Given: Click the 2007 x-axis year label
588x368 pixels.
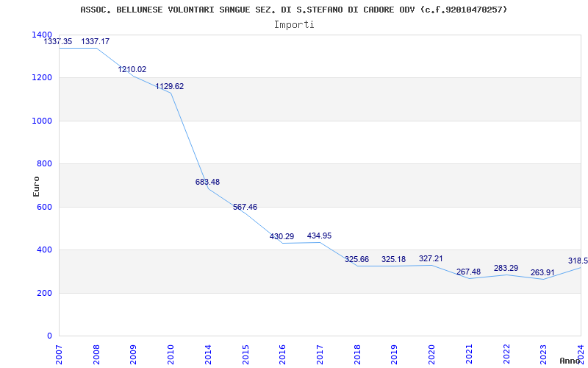Looking at the screenshot, I should 59,354.
